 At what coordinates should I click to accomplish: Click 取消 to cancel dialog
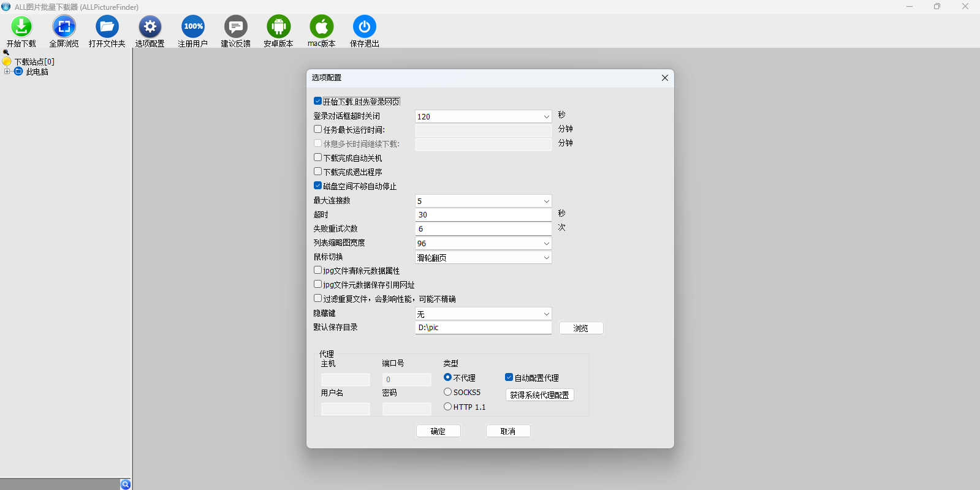pyautogui.click(x=508, y=431)
